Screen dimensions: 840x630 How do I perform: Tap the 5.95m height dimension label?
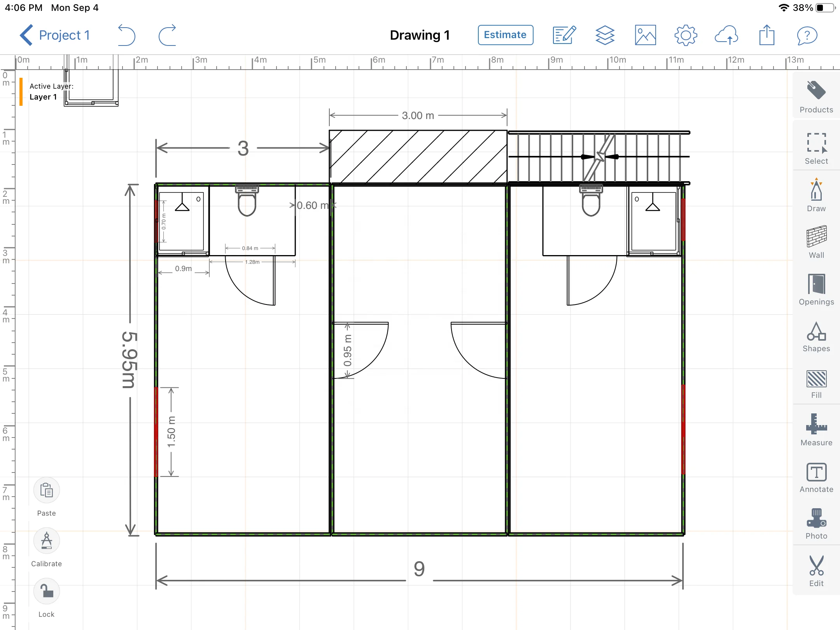tap(129, 360)
